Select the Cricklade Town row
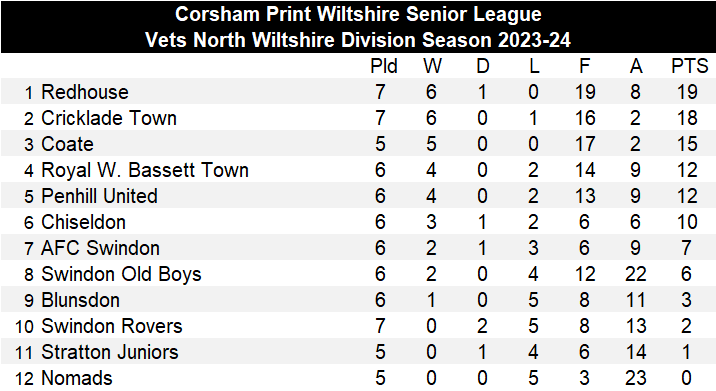The height and width of the screenshot is (391, 716). [x=358, y=118]
